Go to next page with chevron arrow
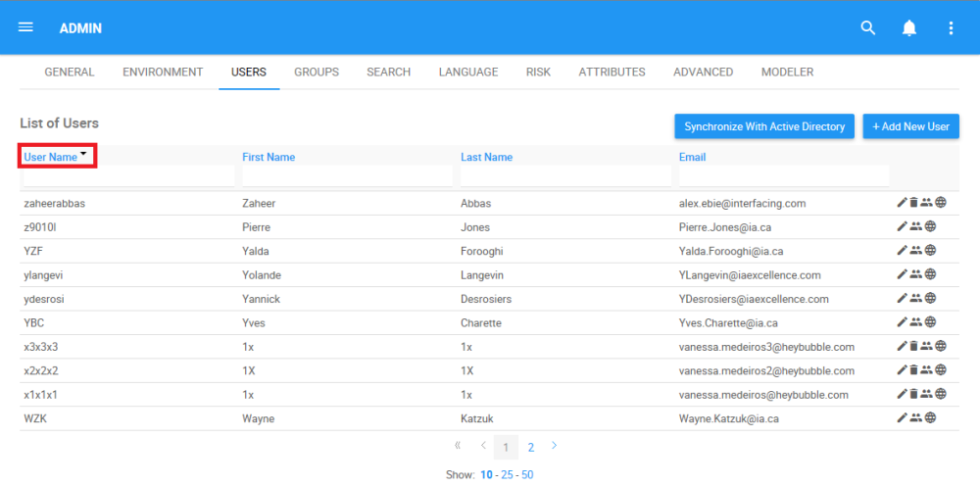 [554, 446]
